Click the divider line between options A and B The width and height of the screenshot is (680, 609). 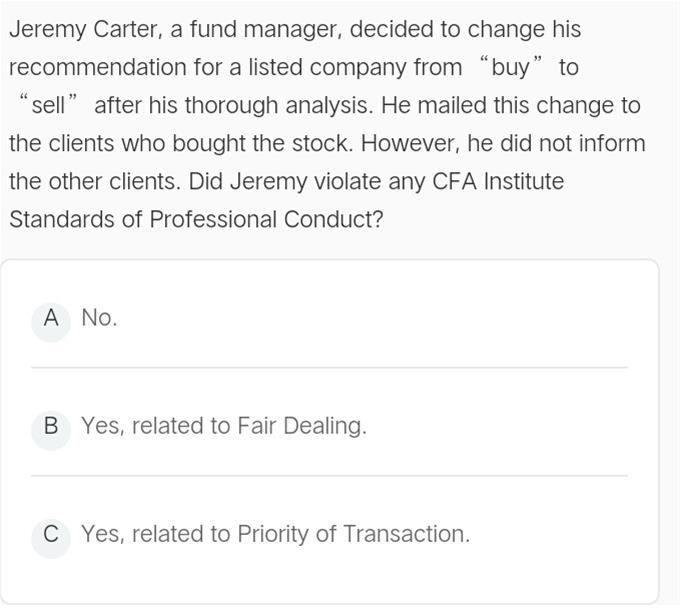tap(330, 367)
